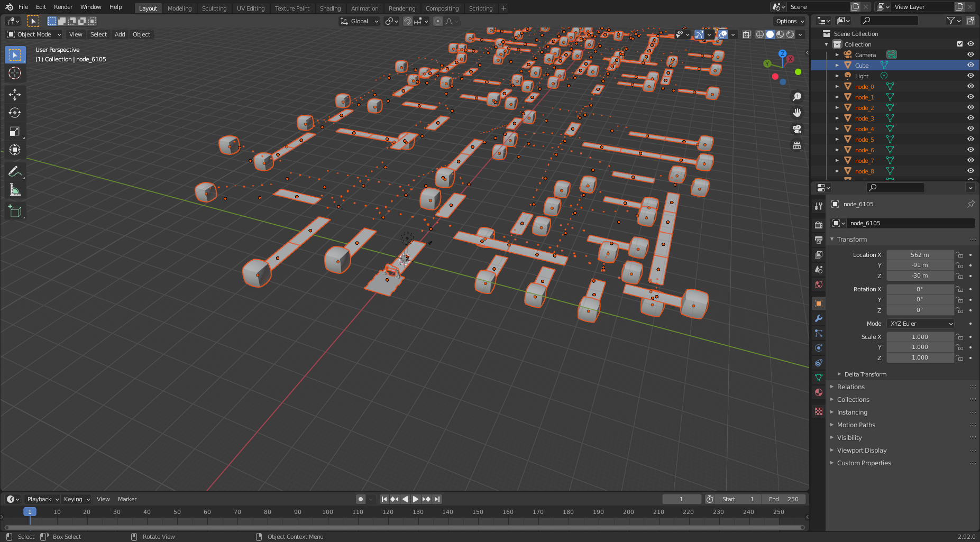Switch viewport to rendered shading sphere icon
980x542 pixels.
point(790,34)
